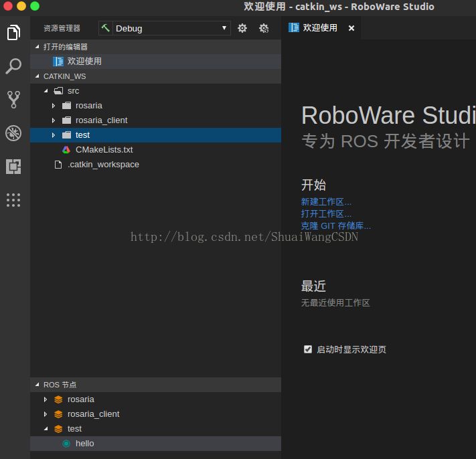Open the Explorer view in activity bar
This screenshot has height=459, width=476.
13,32
